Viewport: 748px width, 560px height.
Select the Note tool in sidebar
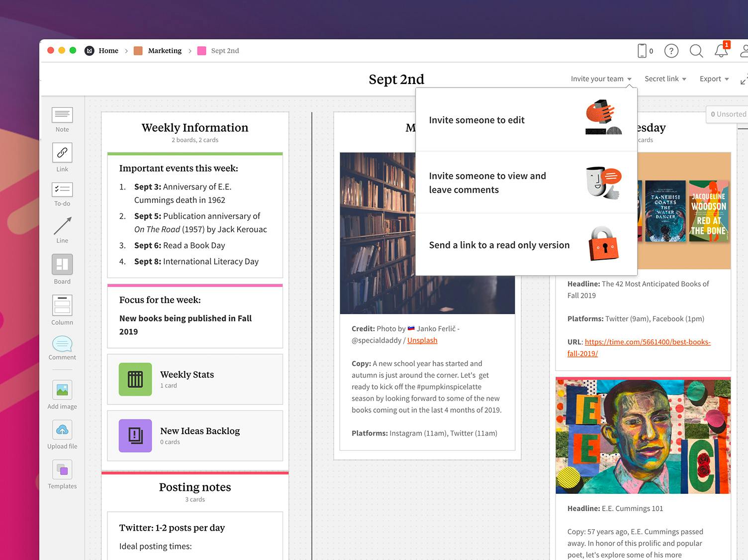[62, 119]
